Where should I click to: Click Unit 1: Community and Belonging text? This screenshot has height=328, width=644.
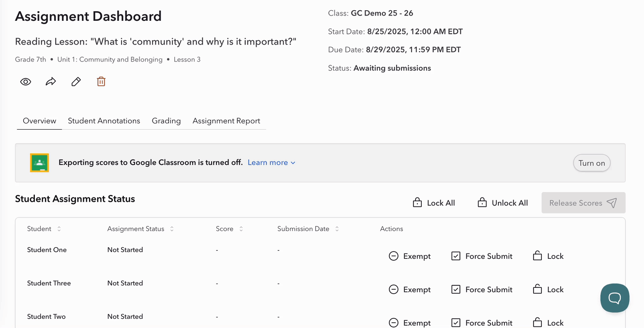coord(110,60)
